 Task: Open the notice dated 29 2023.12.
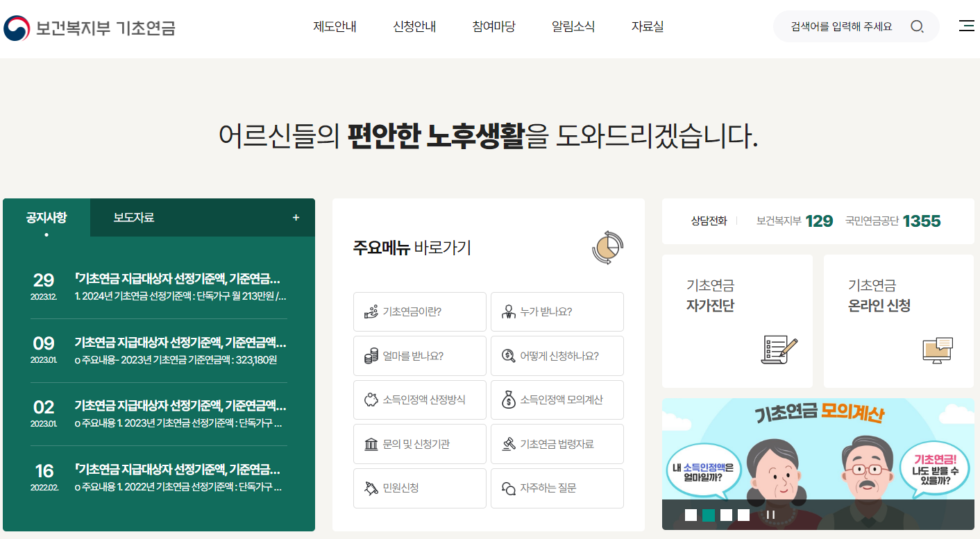[x=159, y=287]
